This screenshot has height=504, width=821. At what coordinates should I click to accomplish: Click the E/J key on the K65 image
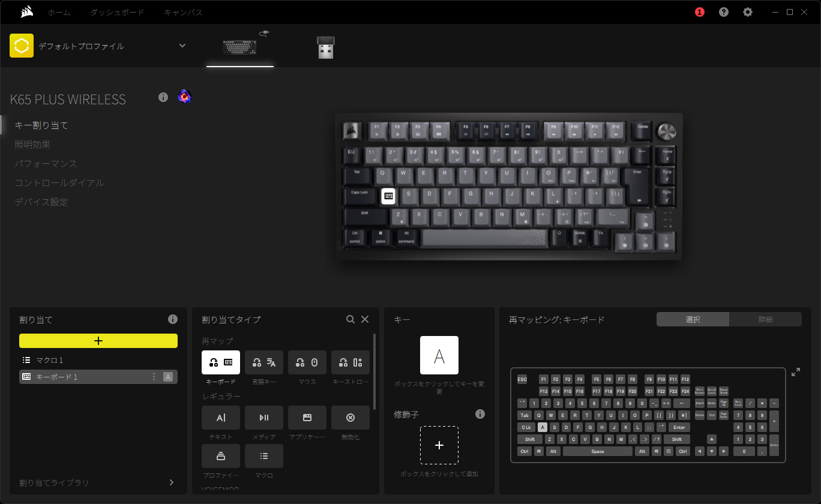(x=352, y=155)
